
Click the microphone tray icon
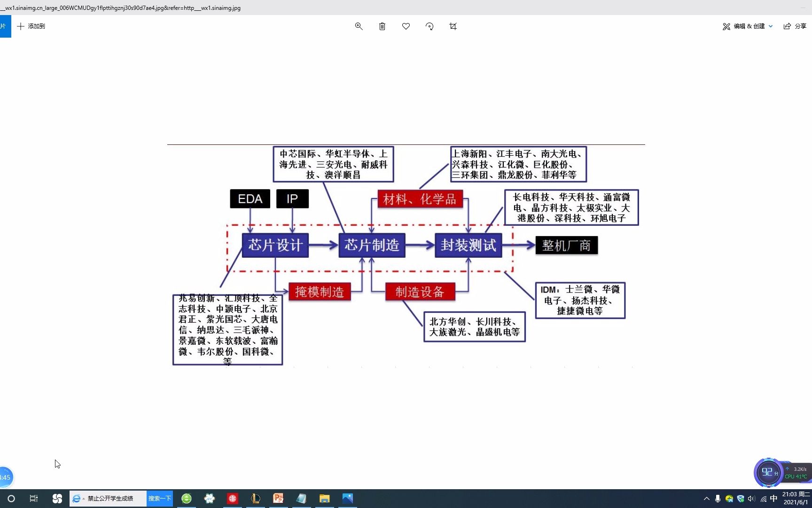718,499
